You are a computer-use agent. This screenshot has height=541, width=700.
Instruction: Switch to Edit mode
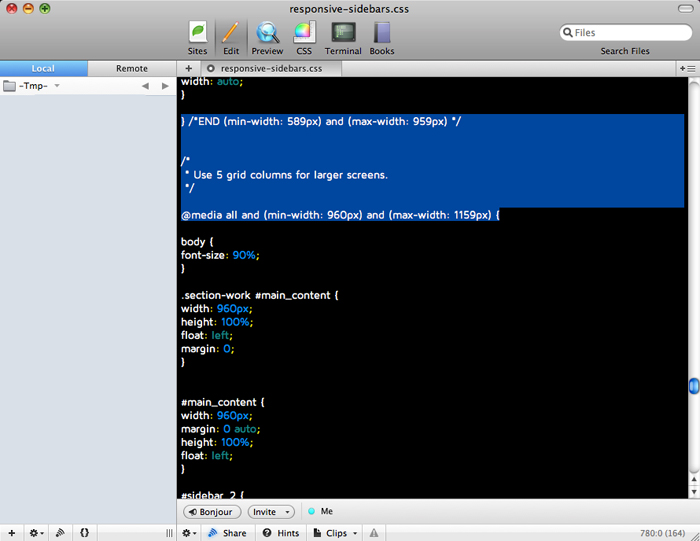(x=231, y=38)
